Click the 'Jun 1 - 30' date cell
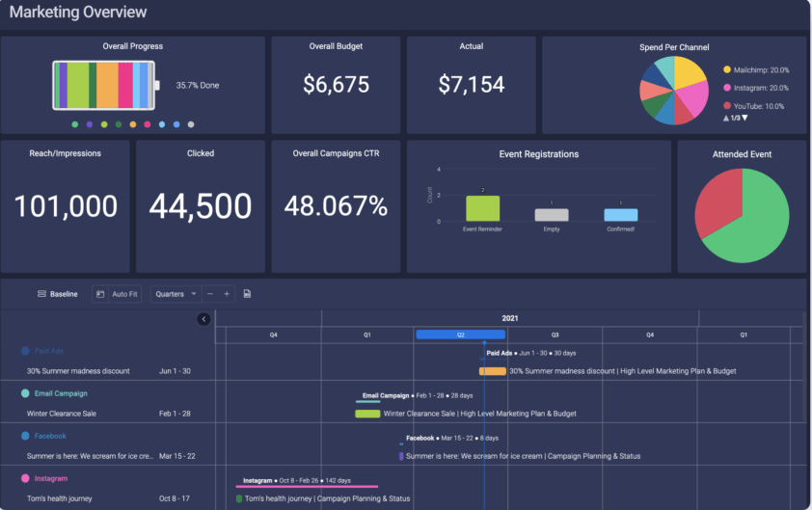 click(x=176, y=371)
